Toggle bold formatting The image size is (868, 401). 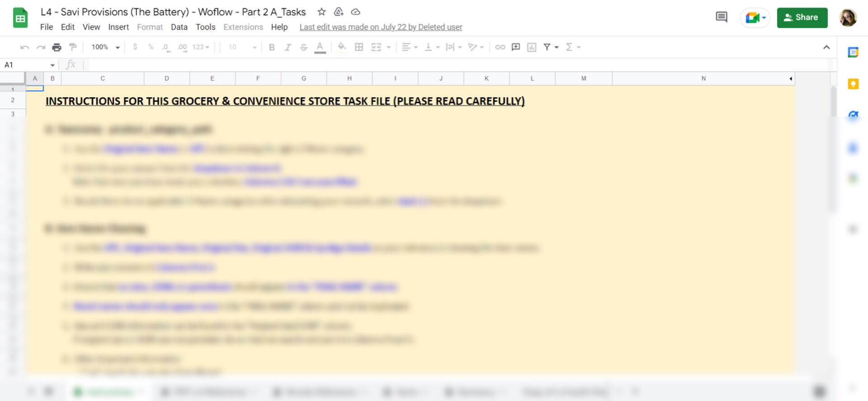tap(272, 47)
